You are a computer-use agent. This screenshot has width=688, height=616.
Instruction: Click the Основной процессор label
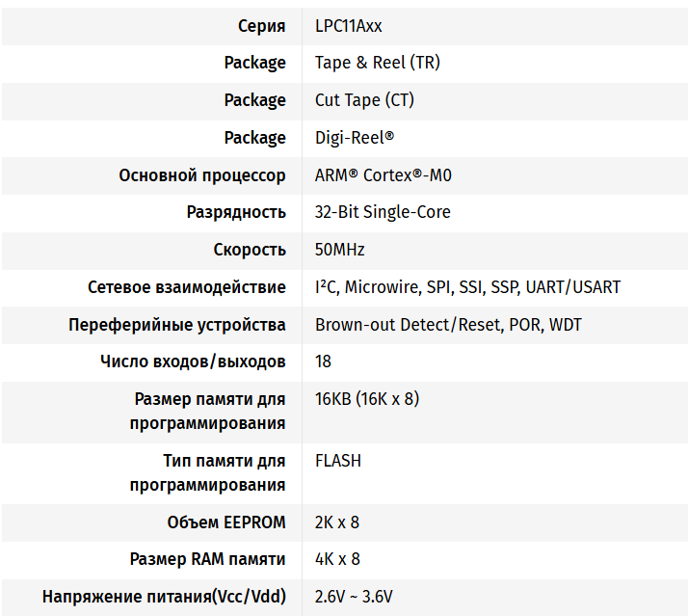point(202,175)
